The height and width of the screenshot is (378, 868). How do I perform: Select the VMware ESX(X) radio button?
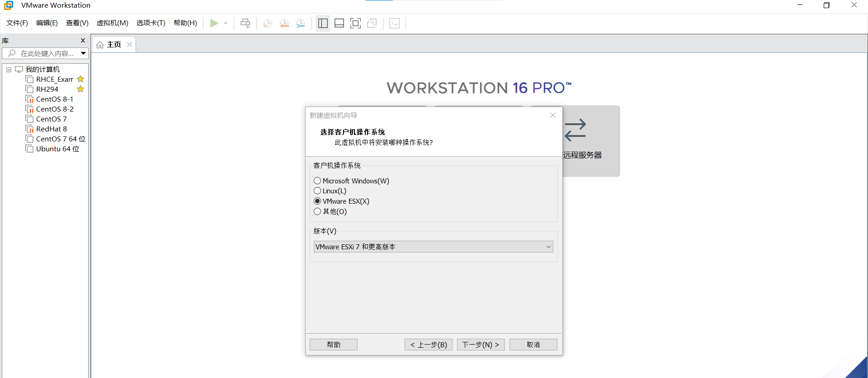coord(317,201)
